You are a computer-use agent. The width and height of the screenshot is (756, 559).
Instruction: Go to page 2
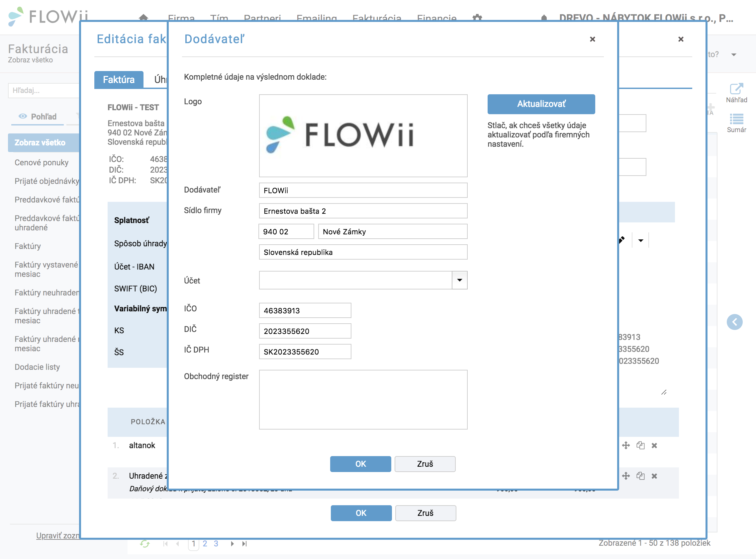(205, 544)
